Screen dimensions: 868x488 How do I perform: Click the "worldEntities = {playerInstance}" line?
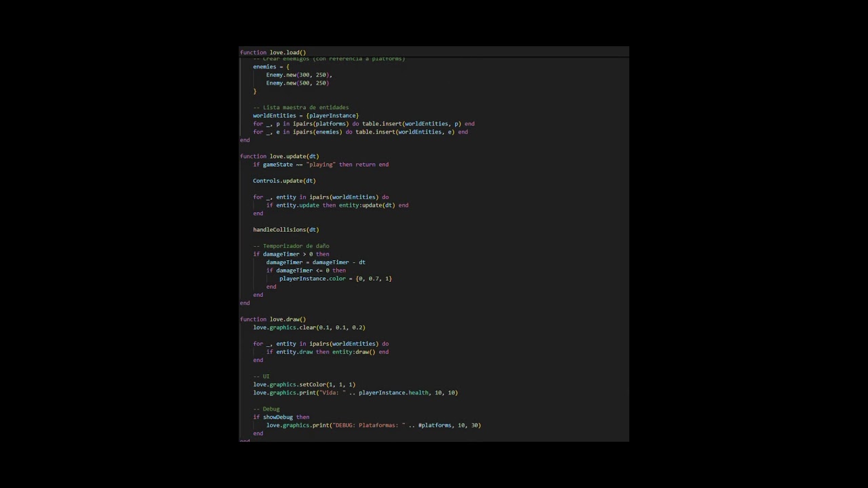coord(306,116)
